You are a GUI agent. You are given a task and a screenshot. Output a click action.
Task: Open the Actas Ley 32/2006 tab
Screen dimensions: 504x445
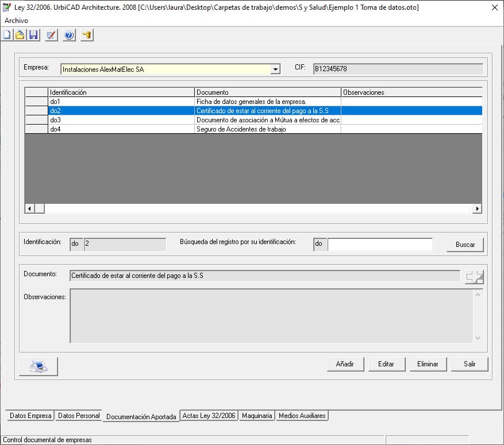[209, 416]
